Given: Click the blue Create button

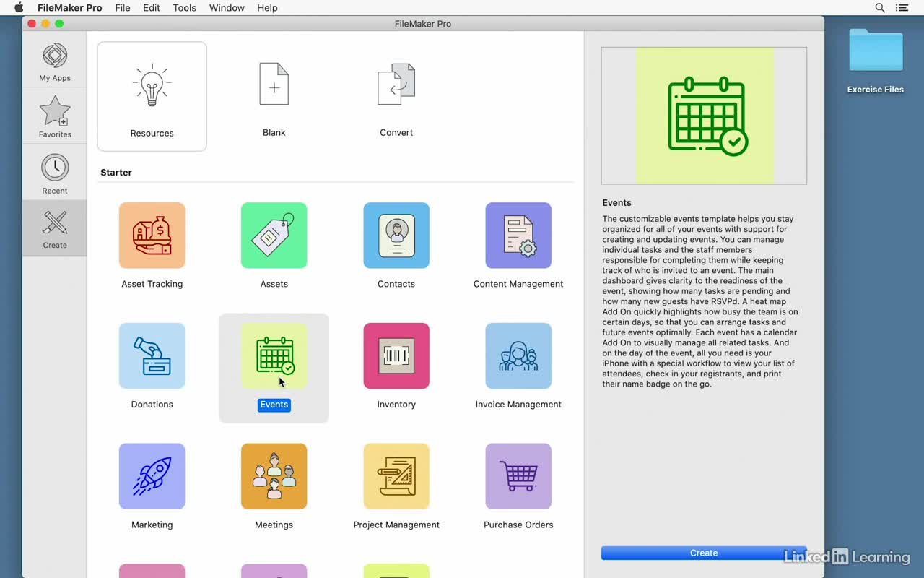Looking at the screenshot, I should click(x=704, y=553).
